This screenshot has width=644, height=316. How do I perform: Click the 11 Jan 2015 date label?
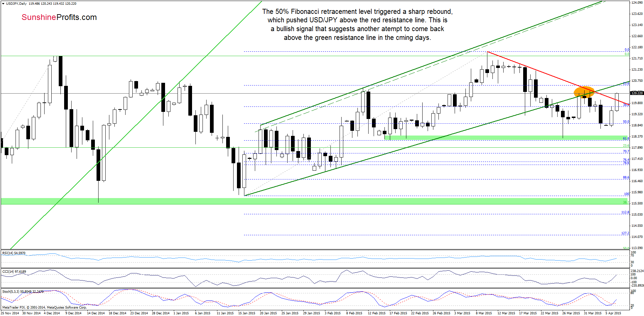tap(225, 313)
